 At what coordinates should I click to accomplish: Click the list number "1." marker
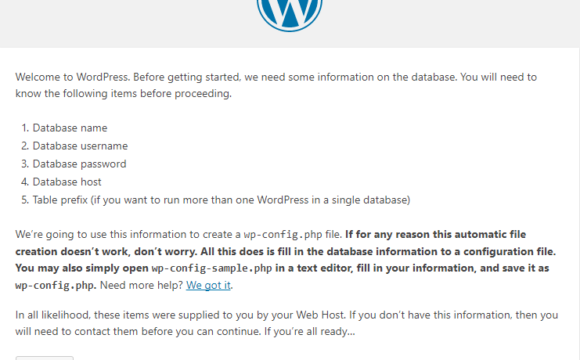pyautogui.click(x=25, y=128)
